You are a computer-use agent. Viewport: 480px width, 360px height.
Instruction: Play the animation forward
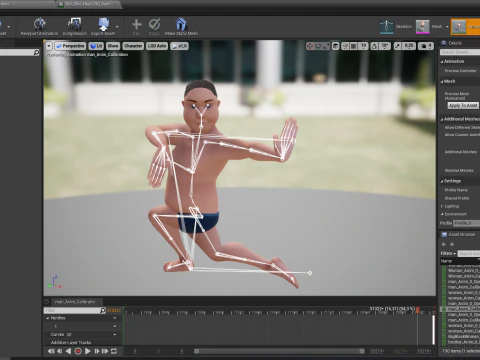88,351
